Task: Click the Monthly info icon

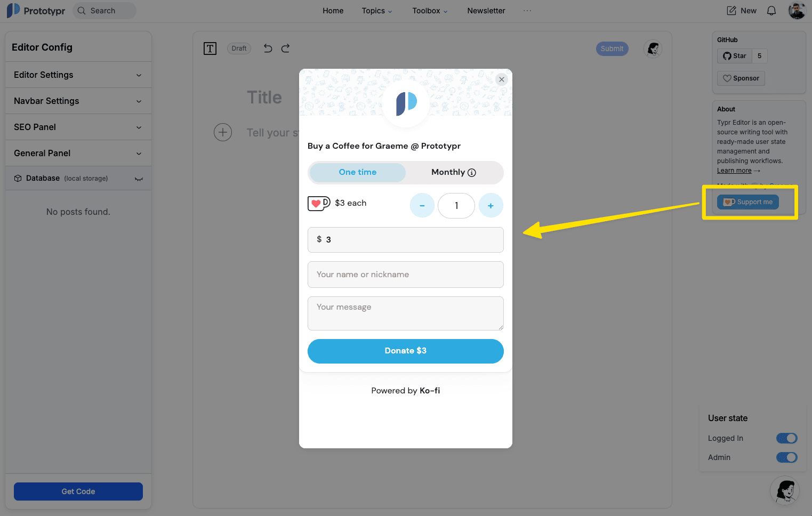Action: [x=472, y=173]
